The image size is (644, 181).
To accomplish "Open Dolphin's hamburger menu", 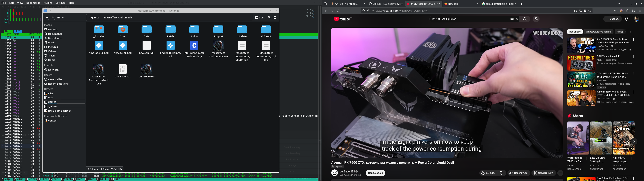I will (275, 17).
